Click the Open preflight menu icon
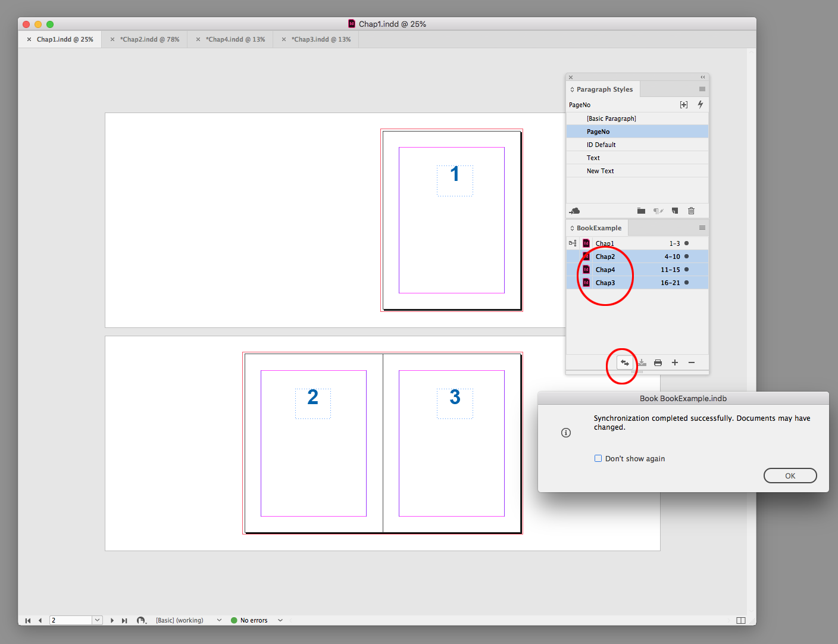 [x=141, y=620]
